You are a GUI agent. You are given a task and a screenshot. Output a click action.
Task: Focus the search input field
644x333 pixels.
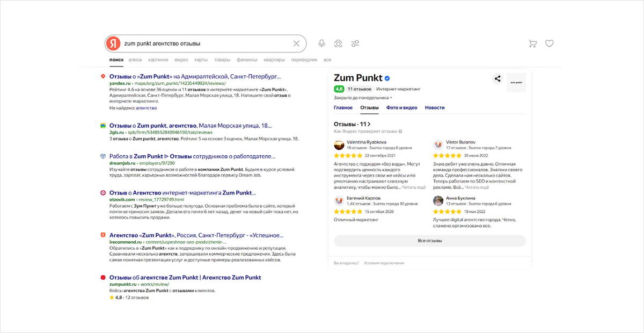coord(206,44)
